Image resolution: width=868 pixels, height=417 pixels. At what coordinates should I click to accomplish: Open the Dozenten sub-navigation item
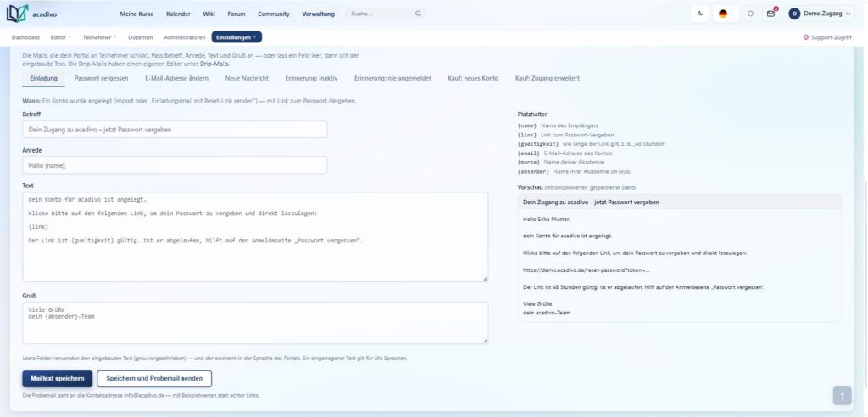coord(141,37)
